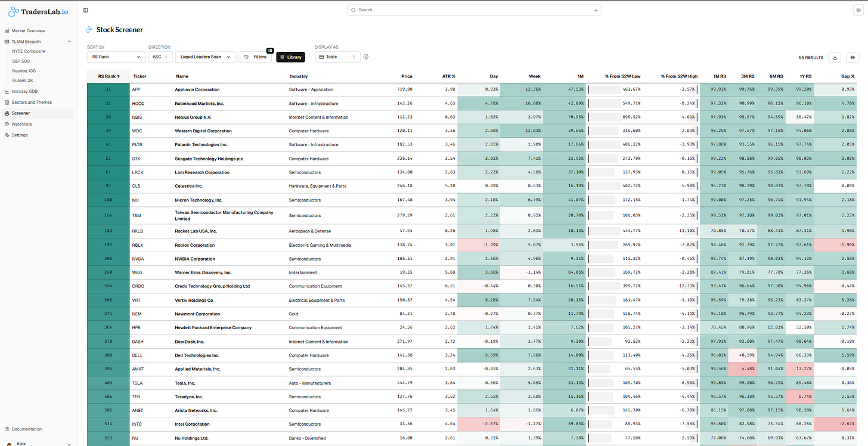The image size is (868, 446).
Task: Sort by 1Y RS column header
Action: pos(805,76)
